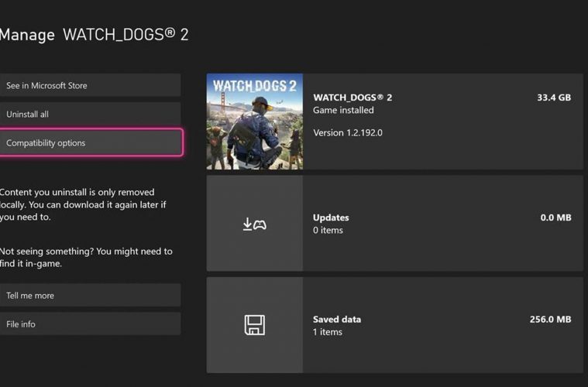The image size is (588, 387).
Task: Click the Version 1.2.192.0 text
Action: coord(348,132)
